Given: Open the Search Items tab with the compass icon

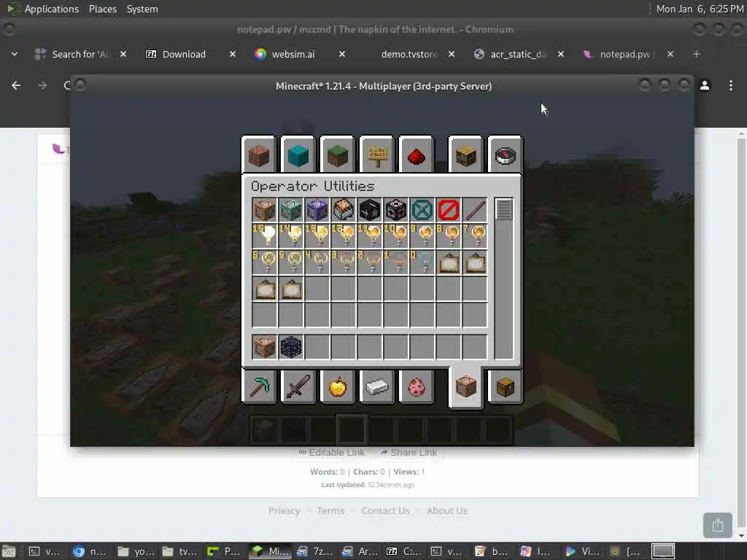Looking at the screenshot, I should click(506, 155).
